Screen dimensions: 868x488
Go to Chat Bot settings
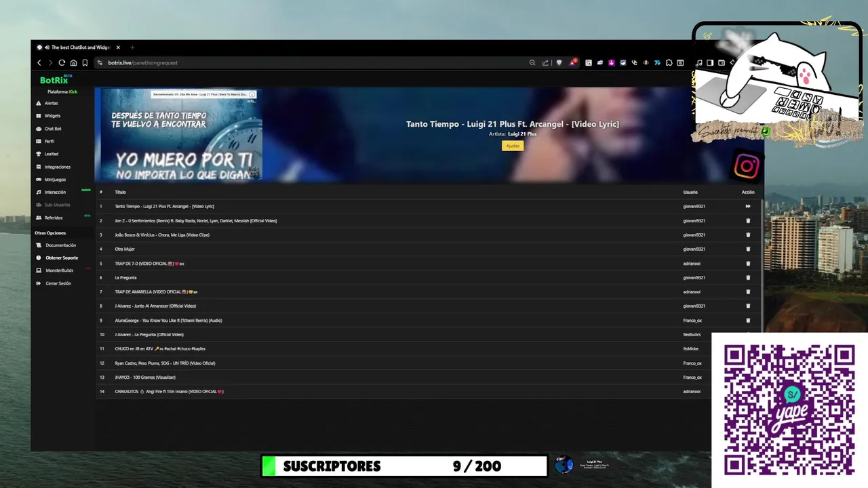[53, 129]
